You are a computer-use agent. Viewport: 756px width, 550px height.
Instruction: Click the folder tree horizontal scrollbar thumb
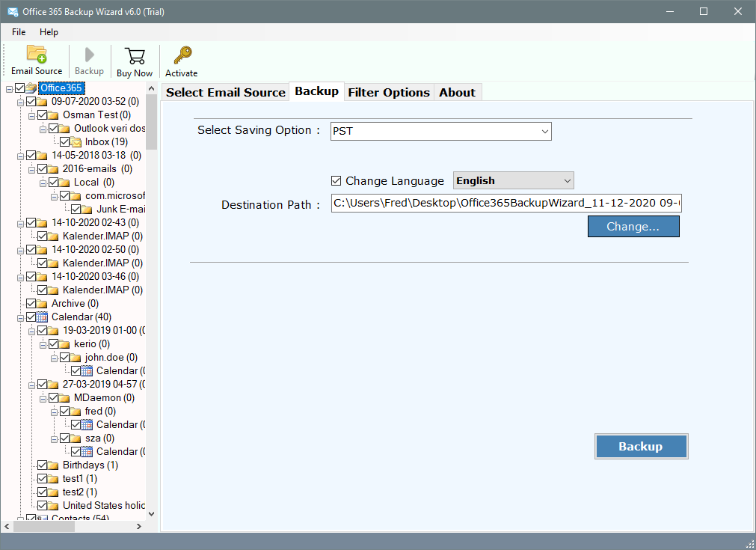pyautogui.click(x=44, y=526)
